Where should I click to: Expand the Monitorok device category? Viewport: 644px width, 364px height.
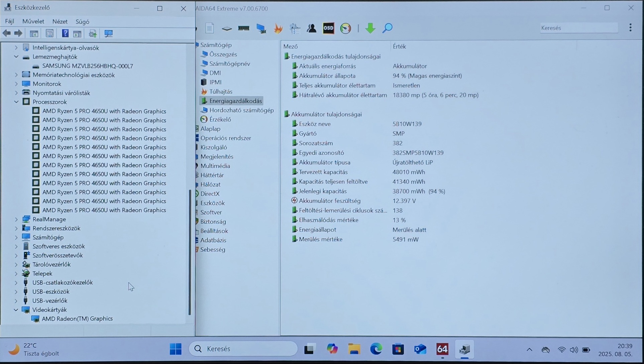coord(16,84)
